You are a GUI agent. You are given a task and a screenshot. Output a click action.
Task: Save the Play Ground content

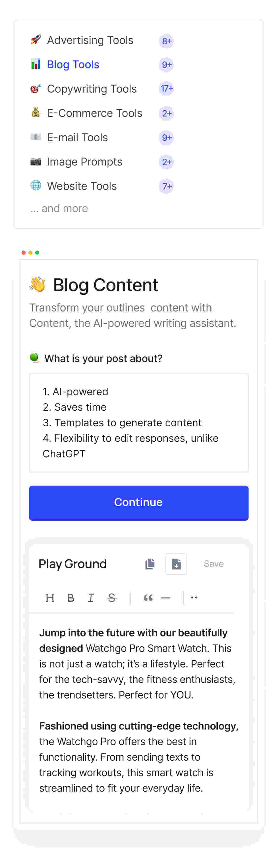point(213,563)
